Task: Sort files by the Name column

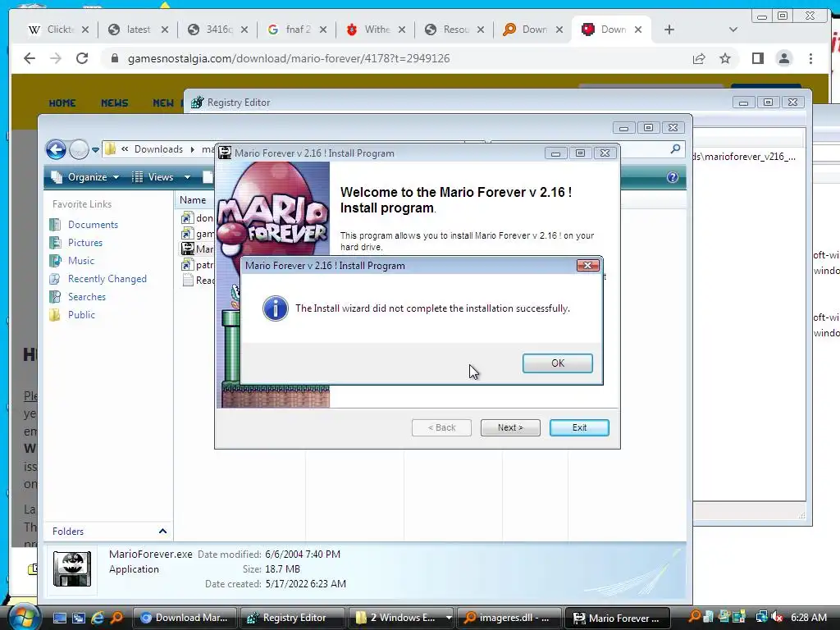Action: 192,200
